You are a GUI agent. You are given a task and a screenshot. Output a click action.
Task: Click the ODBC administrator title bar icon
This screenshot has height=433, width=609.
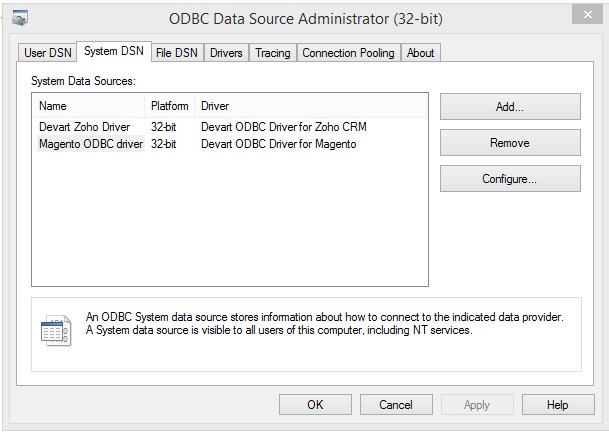pos(20,18)
